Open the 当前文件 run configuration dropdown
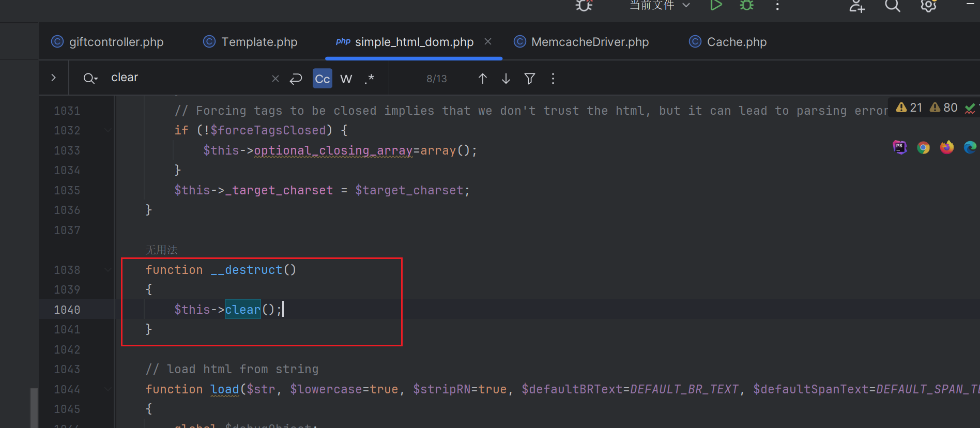 coord(660,5)
